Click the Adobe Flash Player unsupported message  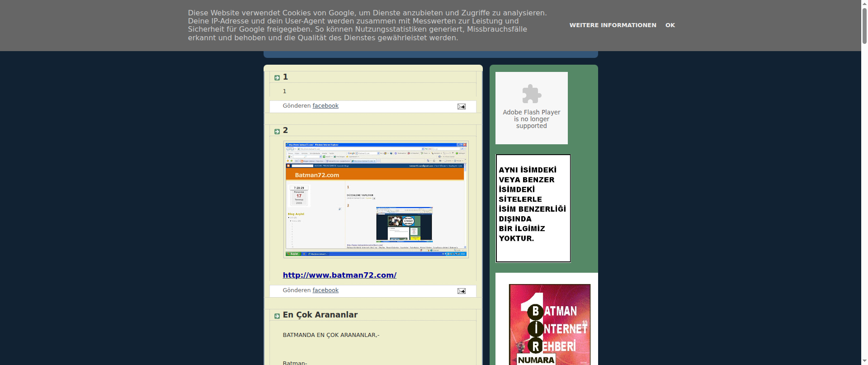click(532, 119)
